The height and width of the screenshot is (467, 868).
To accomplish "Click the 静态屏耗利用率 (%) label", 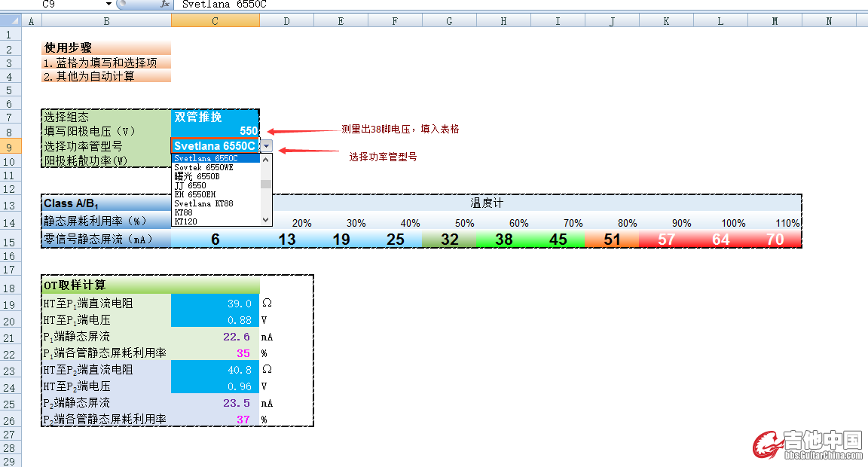I will pos(106,221).
